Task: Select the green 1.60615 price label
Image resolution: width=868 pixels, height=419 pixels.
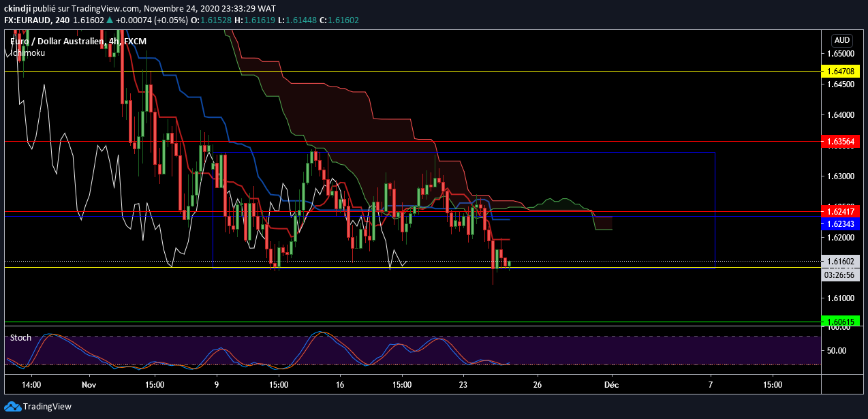Action: [x=841, y=322]
